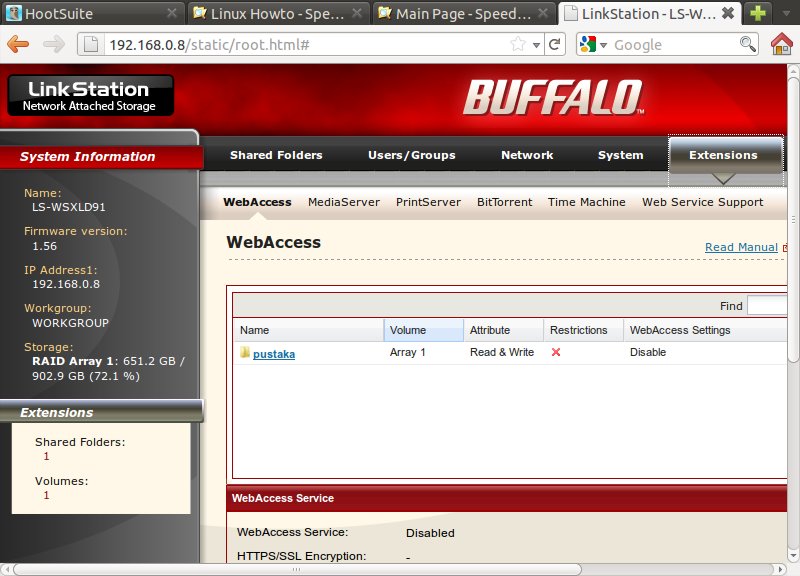The height and width of the screenshot is (576, 800).
Task: Close the Main Page tab
Action: [543, 13]
